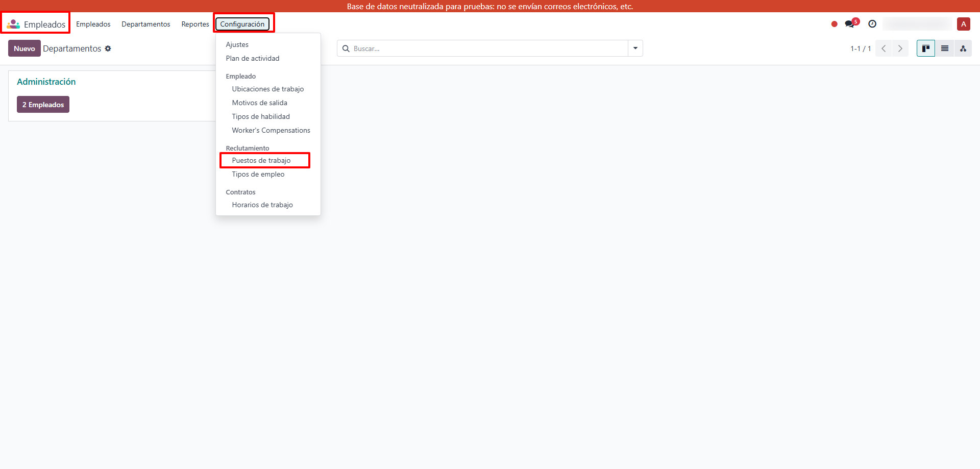This screenshot has width=980, height=469.
Task: Open the user avatar menu
Action: tap(964, 24)
